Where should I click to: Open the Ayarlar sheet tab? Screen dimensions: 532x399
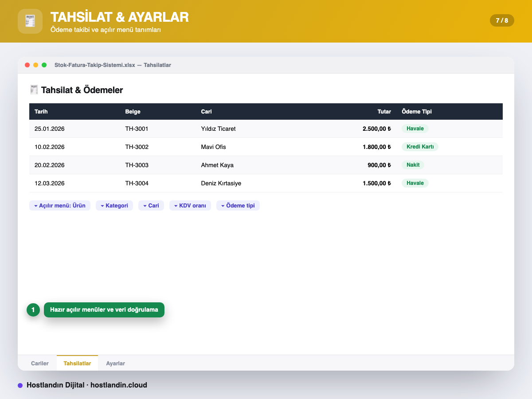tap(115, 363)
